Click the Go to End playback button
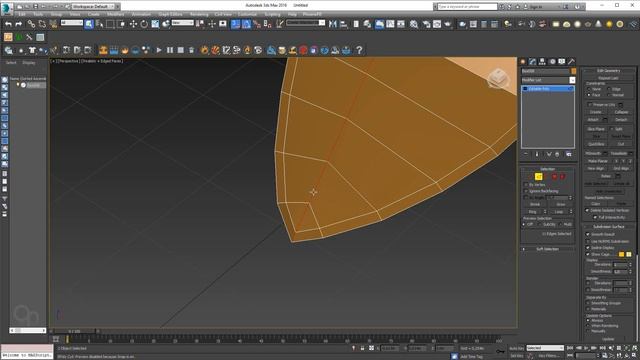Viewport: 640px width, 360px height. pyautogui.click(x=603, y=348)
